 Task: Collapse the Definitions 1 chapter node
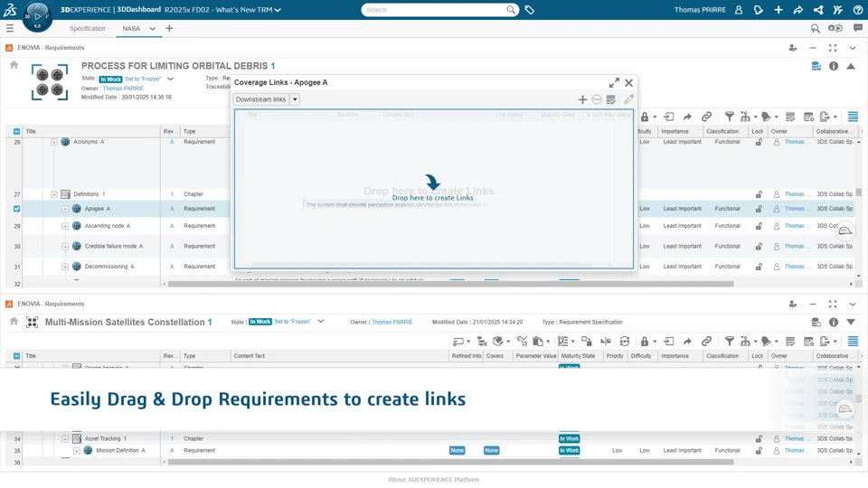(53, 194)
